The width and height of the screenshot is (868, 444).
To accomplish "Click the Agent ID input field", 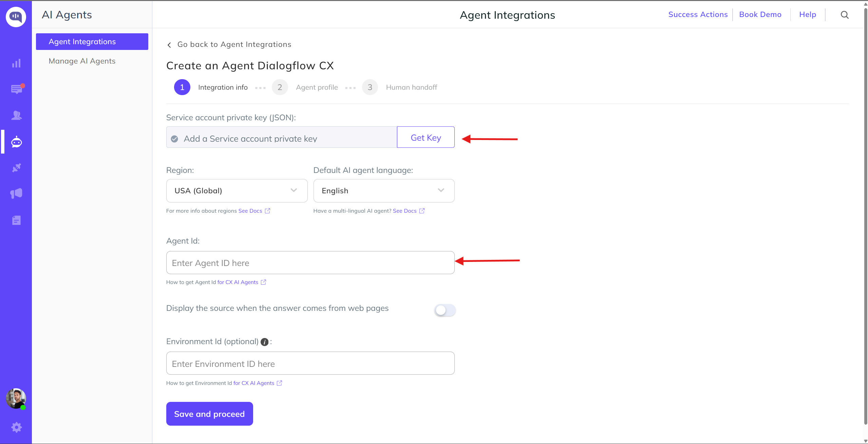I will pos(310,263).
